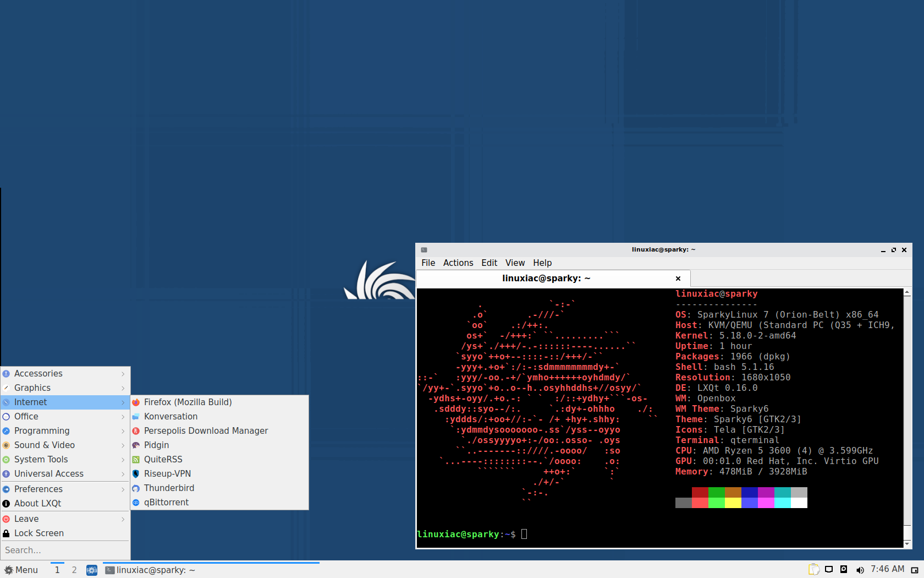Open the View menu in qterminal
This screenshot has height=578, width=924.
[x=515, y=263]
